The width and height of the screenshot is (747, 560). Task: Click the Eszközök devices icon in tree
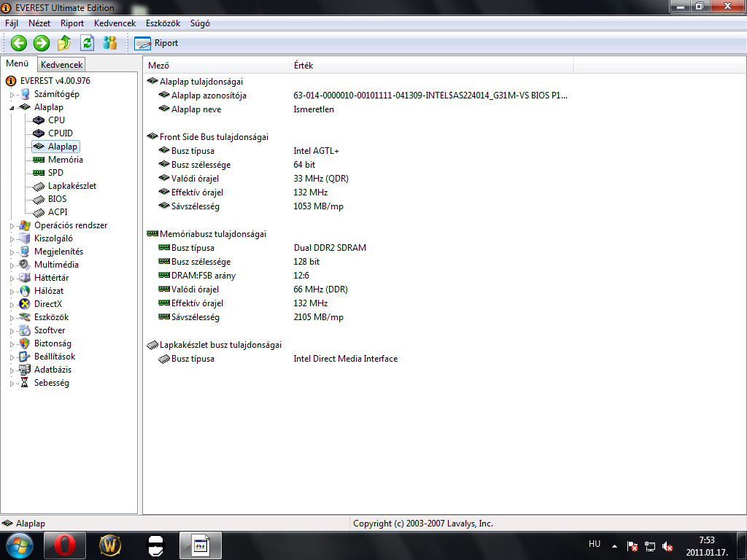(x=25, y=317)
